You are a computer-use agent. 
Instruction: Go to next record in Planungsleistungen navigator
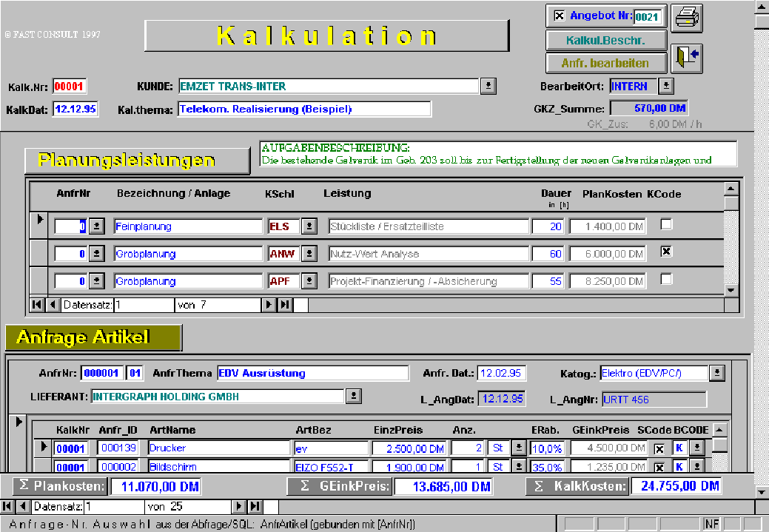[268, 305]
